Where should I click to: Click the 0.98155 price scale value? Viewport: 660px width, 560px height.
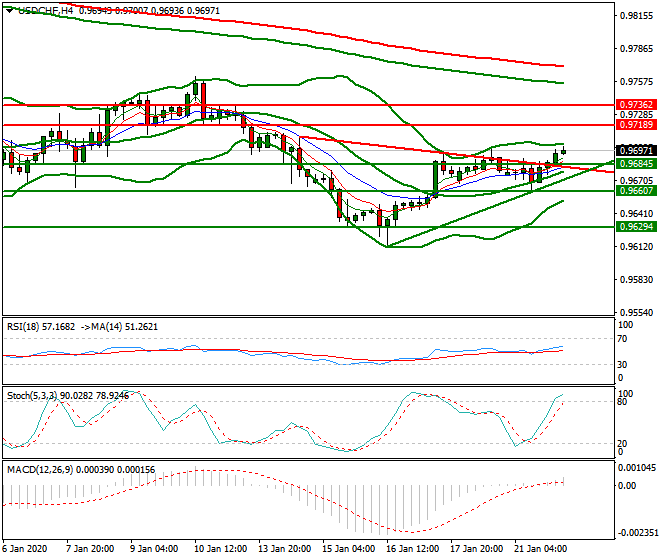636,16
